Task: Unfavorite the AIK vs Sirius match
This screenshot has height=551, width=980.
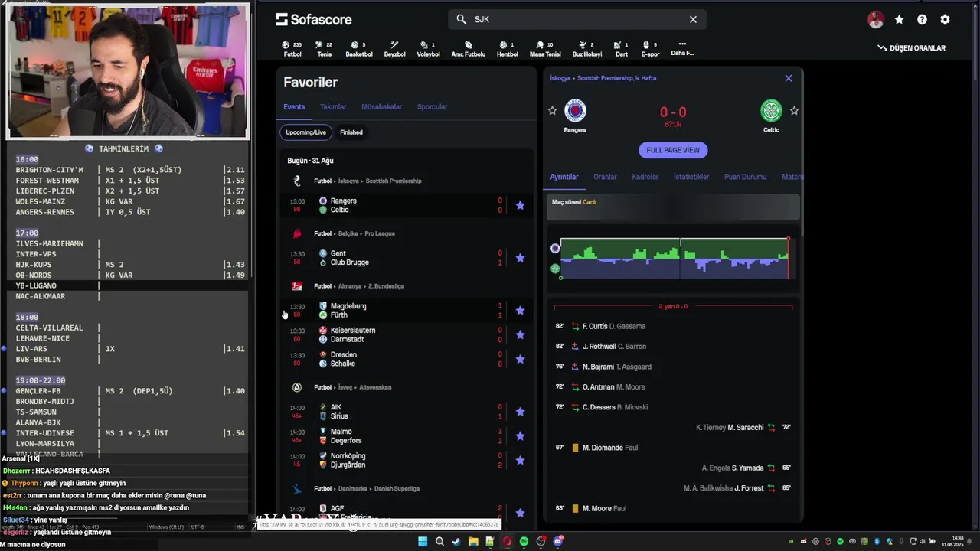Action: click(520, 412)
